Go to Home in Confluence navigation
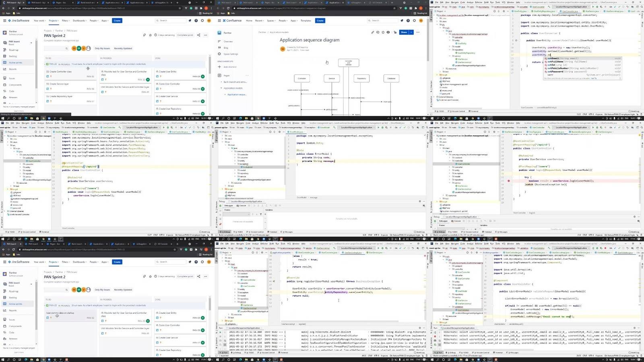The height and width of the screenshot is (362, 644). point(249,21)
